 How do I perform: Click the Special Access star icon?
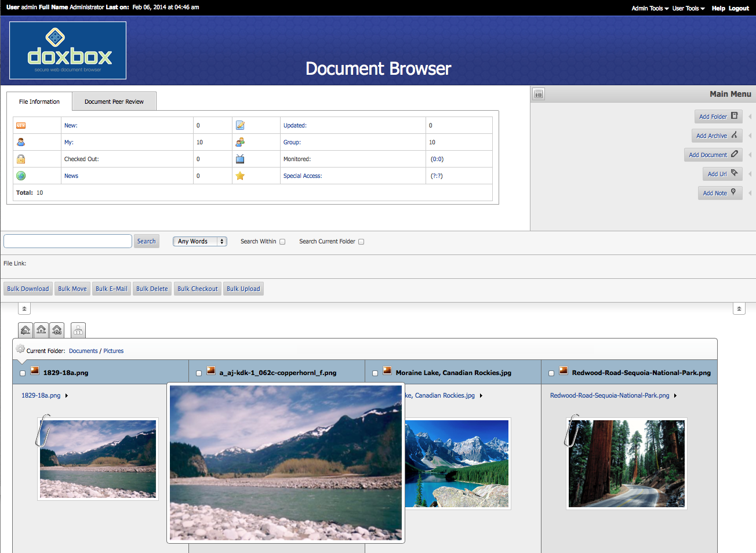coord(240,175)
